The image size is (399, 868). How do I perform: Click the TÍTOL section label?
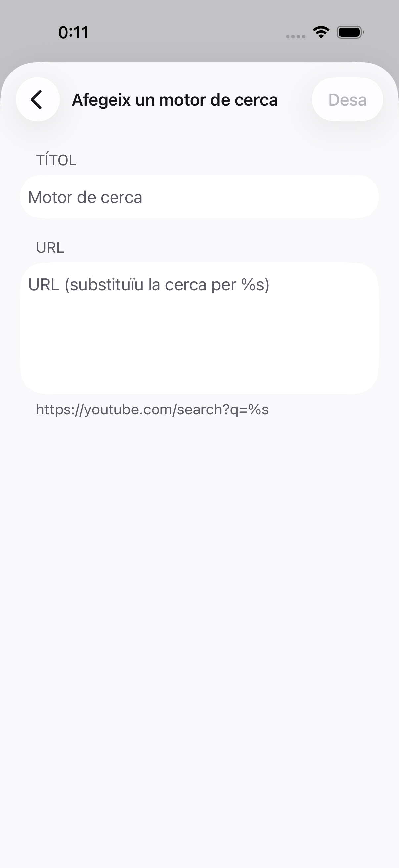[56, 160]
